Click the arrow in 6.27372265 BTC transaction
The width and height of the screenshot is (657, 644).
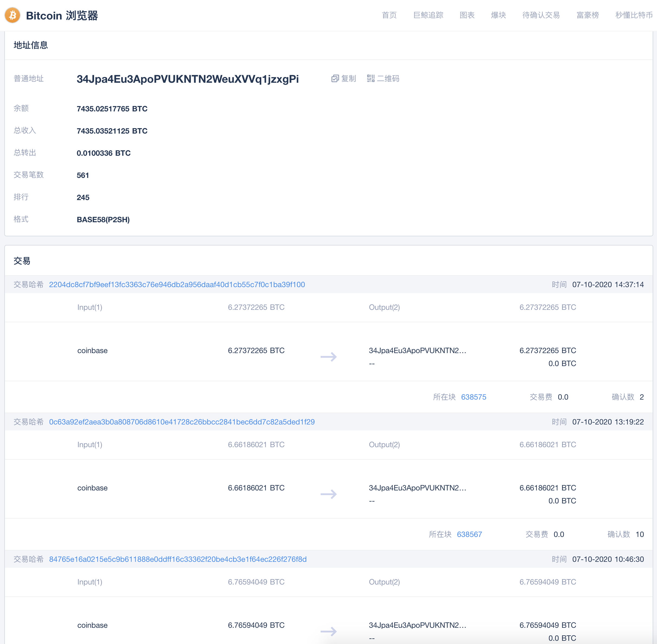[328, 357]
